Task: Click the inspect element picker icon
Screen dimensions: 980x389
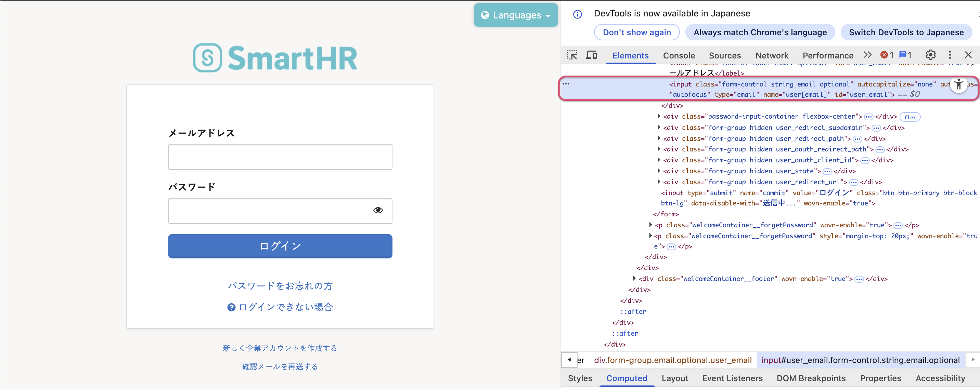Action: [572, 55]
